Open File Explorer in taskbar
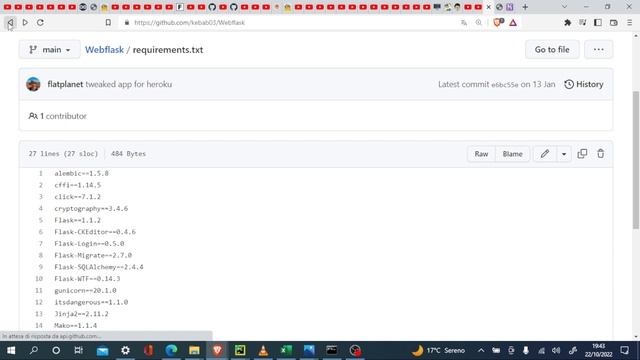 coord(194,351)
